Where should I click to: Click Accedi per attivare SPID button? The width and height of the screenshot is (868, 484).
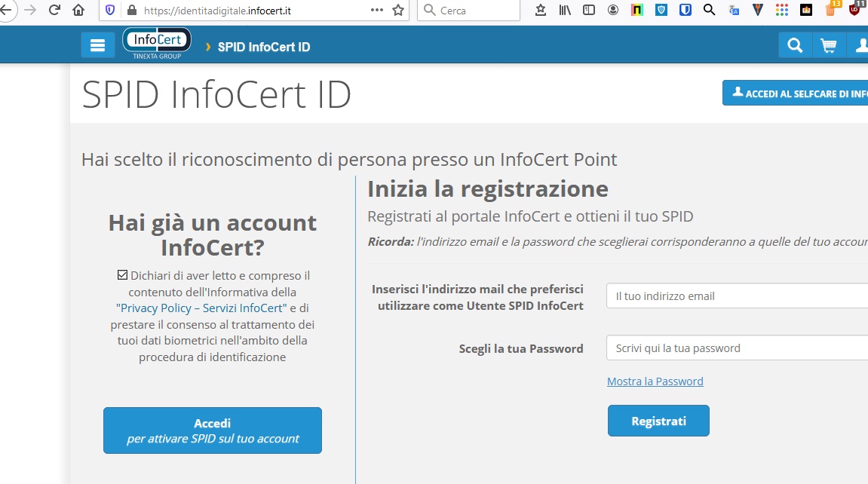tap(213, 430)
